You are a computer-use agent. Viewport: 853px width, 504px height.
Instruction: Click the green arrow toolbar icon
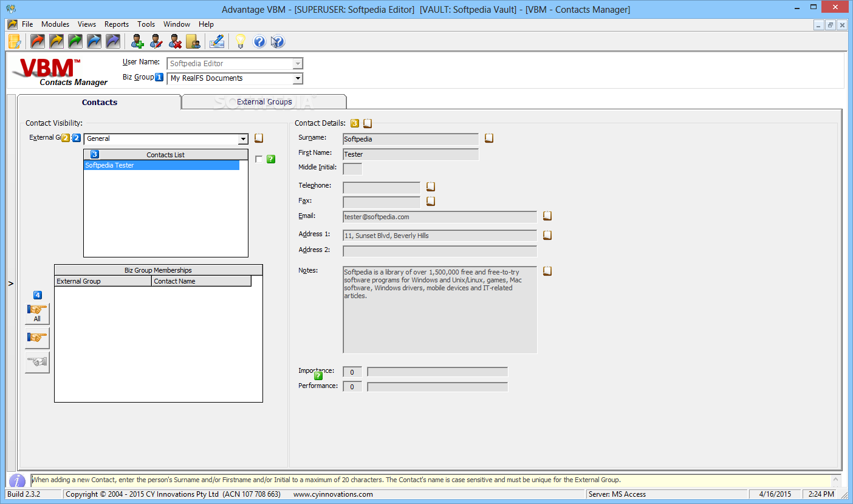75,41
